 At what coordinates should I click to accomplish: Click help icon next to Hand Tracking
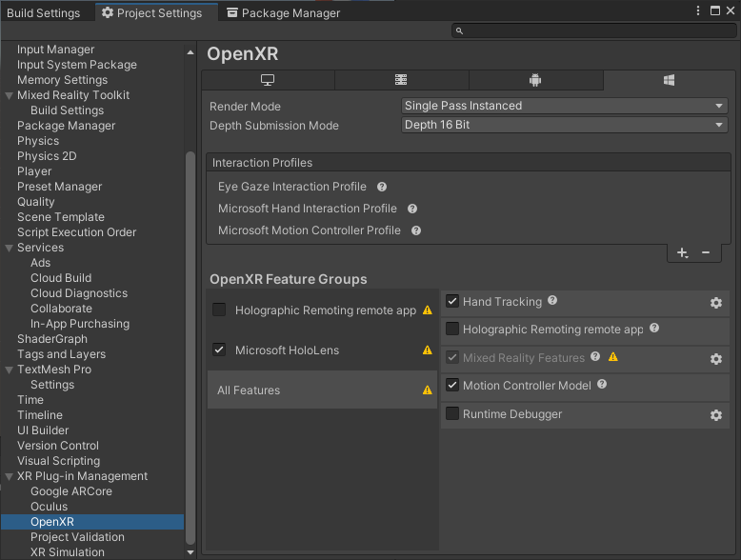552,300
